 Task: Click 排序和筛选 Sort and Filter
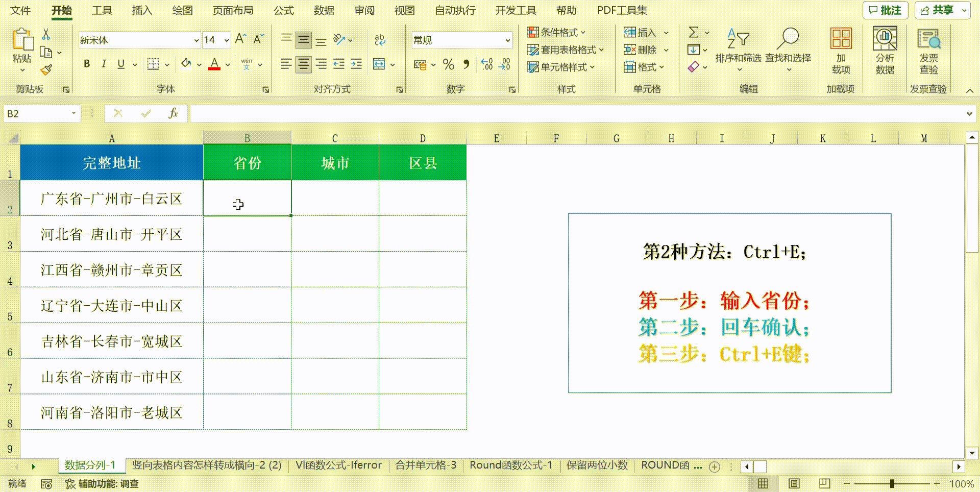(x=738, y=50)
